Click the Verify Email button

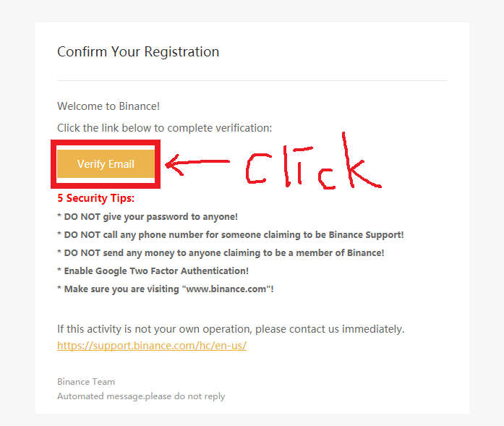point(106,164)
